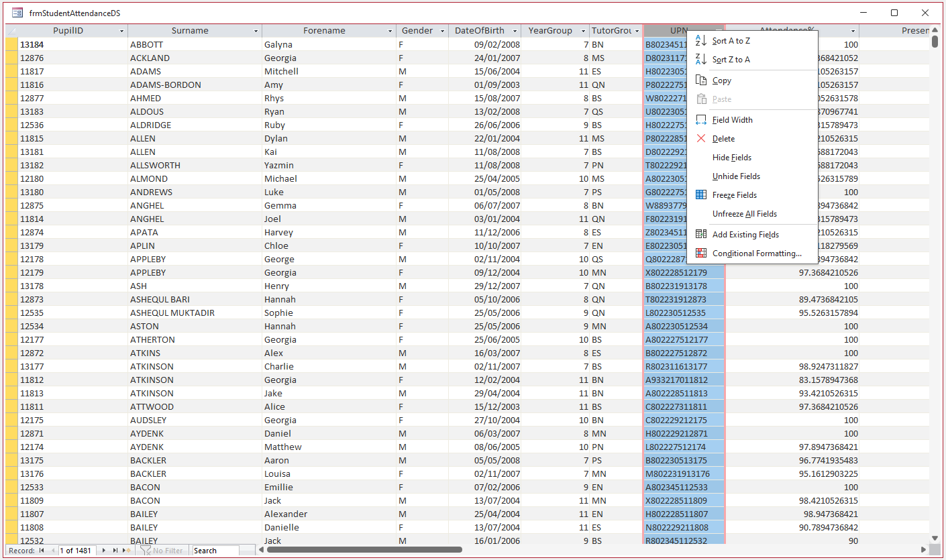Click the TutorGroup column header
Image resolution: width=946 pixels, height=560 pixels.
click(615, 31)
